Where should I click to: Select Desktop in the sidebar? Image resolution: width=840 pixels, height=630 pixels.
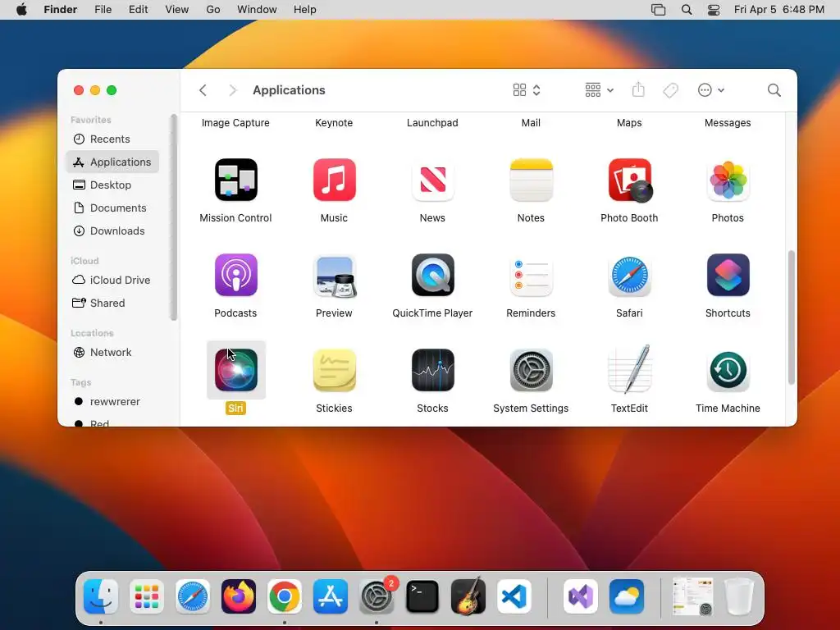point(112,185)
